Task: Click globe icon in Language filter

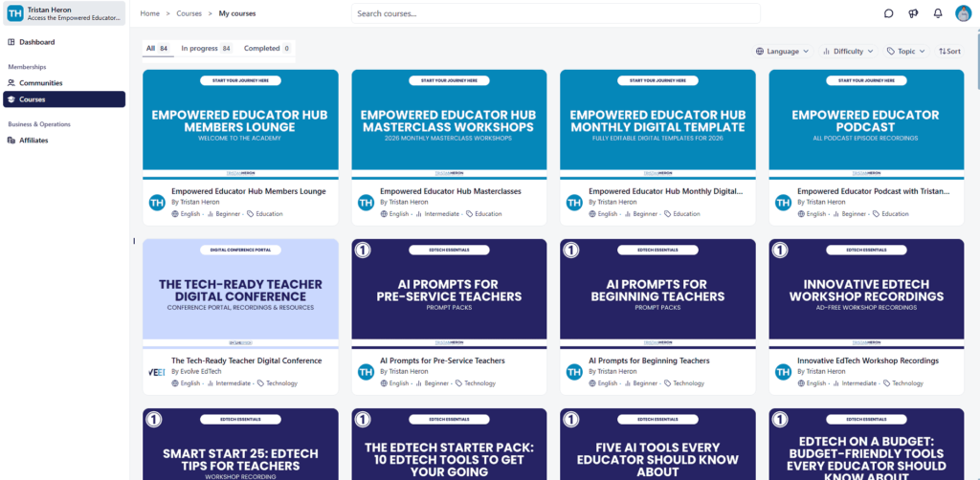Action: click(760, 52)
